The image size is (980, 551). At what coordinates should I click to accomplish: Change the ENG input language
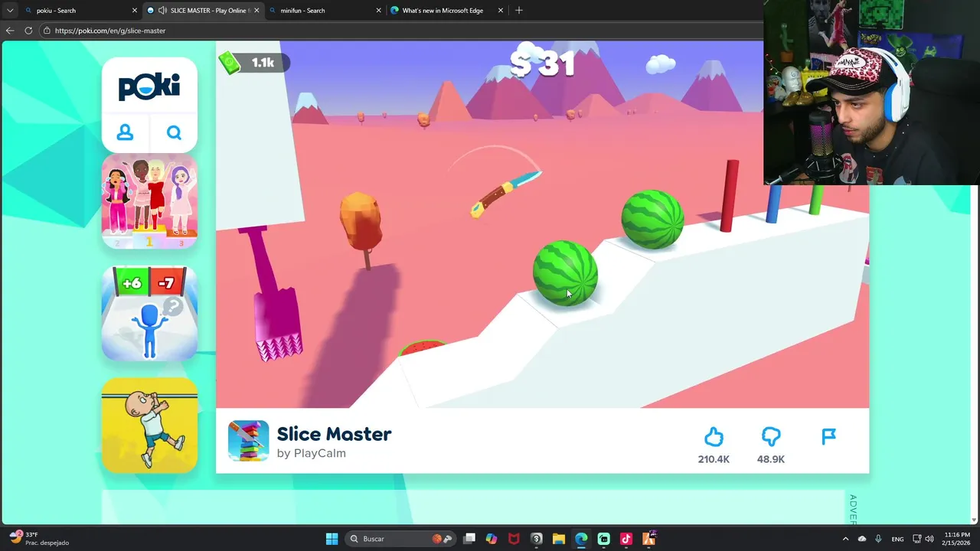tap(897, 539)
